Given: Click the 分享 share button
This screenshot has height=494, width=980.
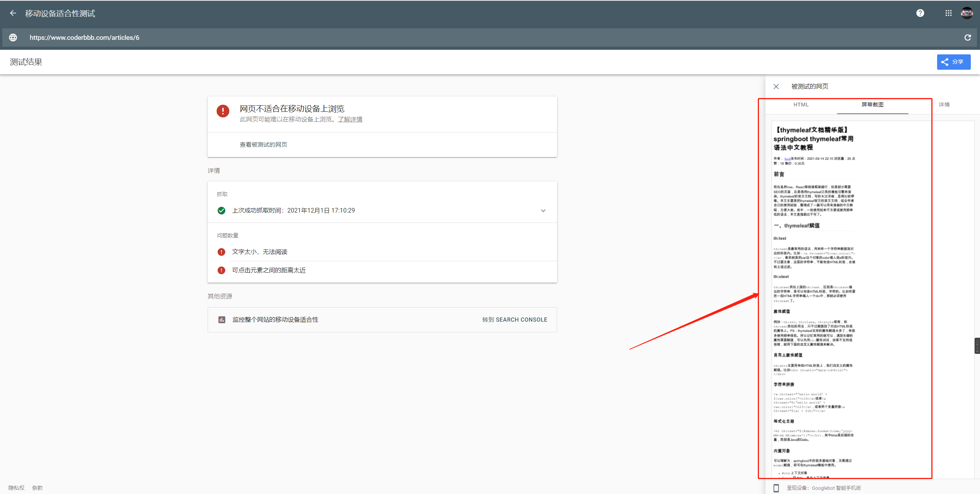Looking at the screenshot, I should 953,62.
